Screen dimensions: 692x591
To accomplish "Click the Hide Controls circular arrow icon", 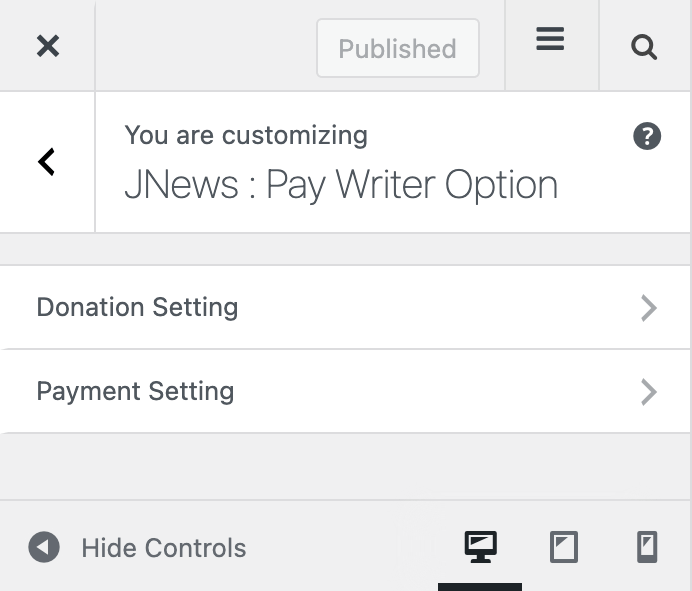I will pyautogui.click(x=43, y=548).
